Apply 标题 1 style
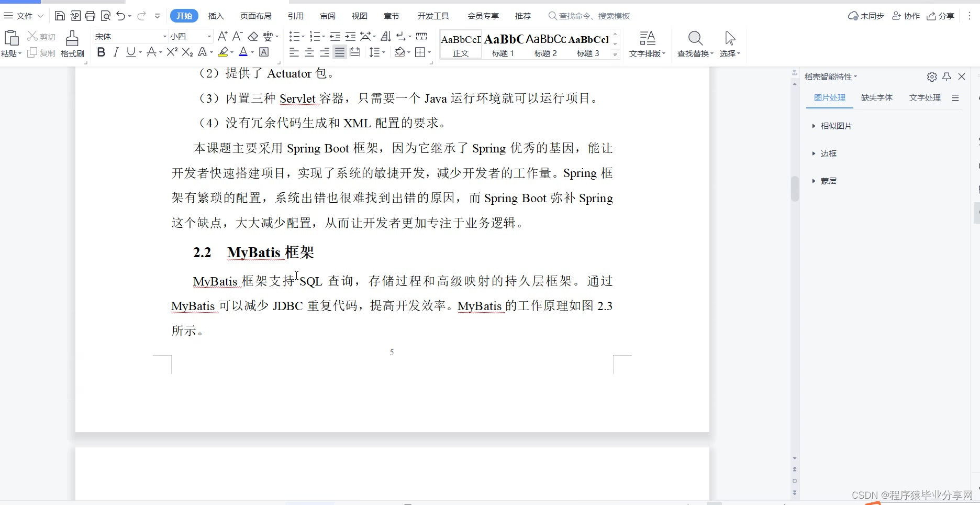This screenshot has height=505, width=980. click(503, 45)
